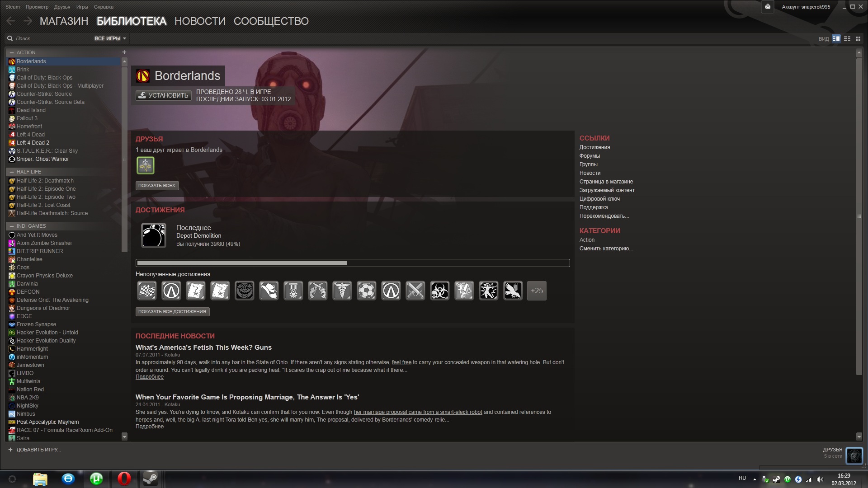This screenshot has height=488, width=868.
Task: Click the checkered flag achievement icon
Action: pyautogui.click(x=147, y=291)
